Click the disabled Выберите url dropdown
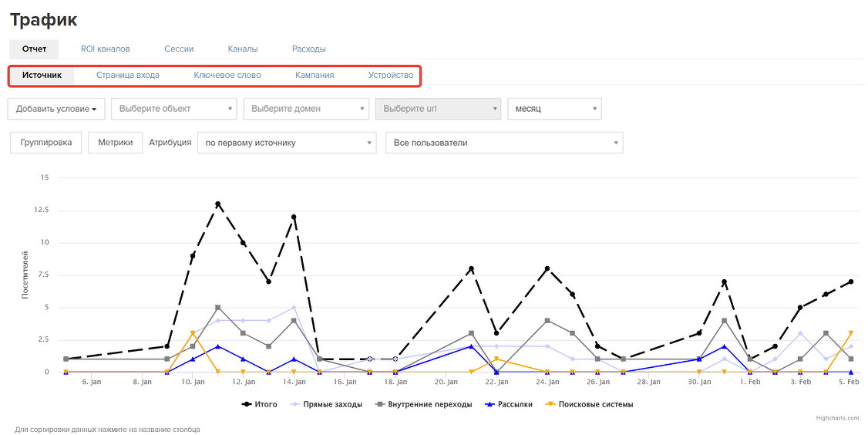Viewport: 868px width, 435px height. coord(438,109)
